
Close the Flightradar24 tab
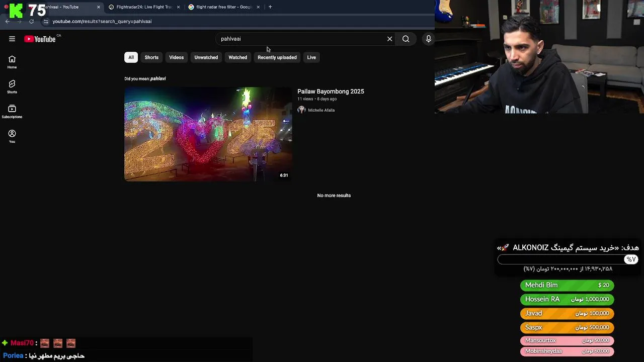coord(178,7)
